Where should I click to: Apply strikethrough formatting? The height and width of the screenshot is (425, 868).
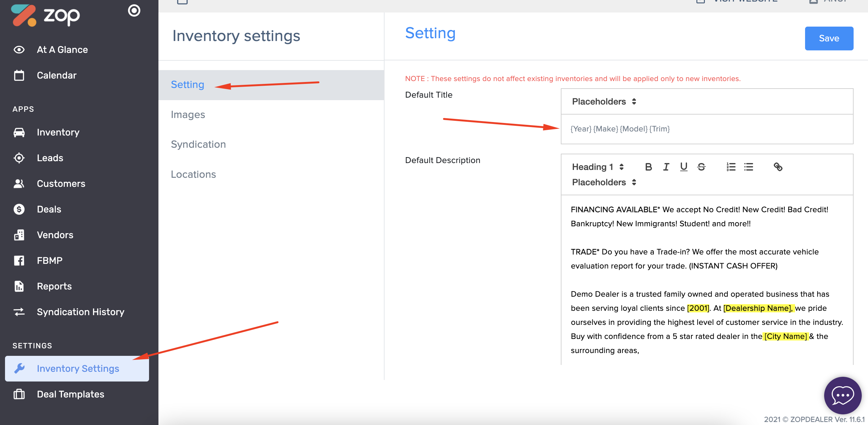click(x=701, y=167)
